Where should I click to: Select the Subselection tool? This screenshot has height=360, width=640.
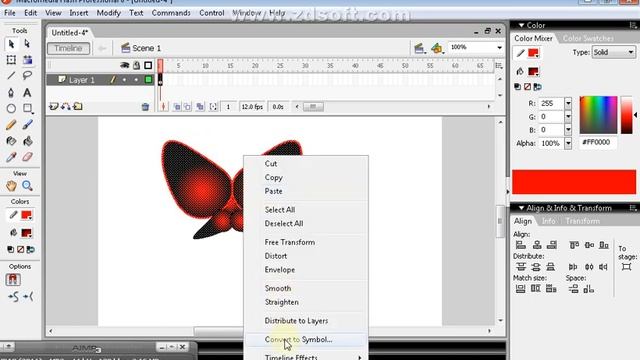coord(27,44)
